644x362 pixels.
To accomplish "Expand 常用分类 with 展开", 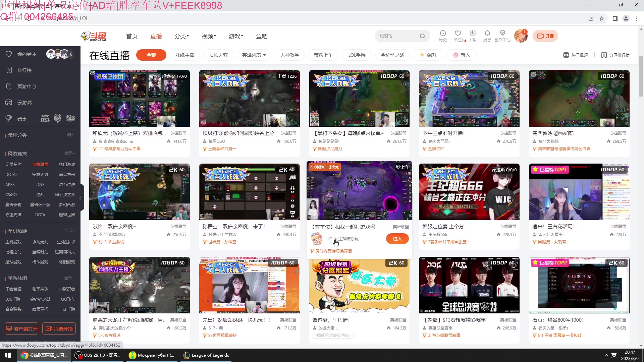I will [71, 135].
